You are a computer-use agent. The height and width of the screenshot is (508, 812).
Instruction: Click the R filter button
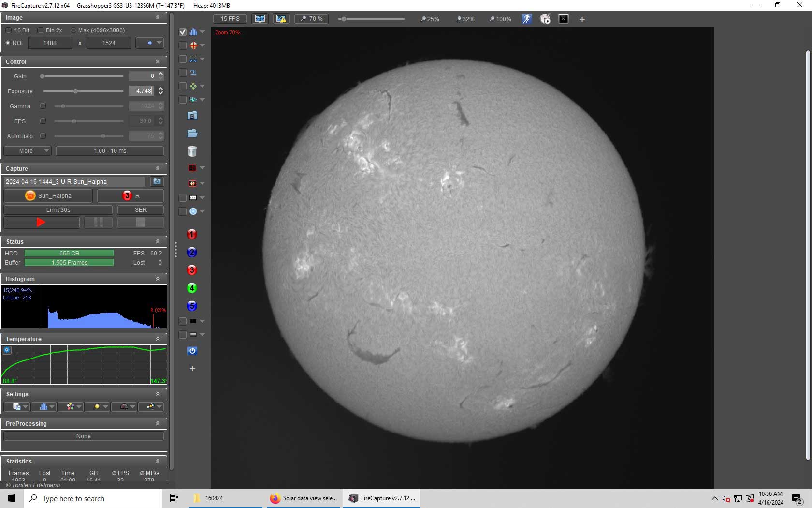[130, 196]
